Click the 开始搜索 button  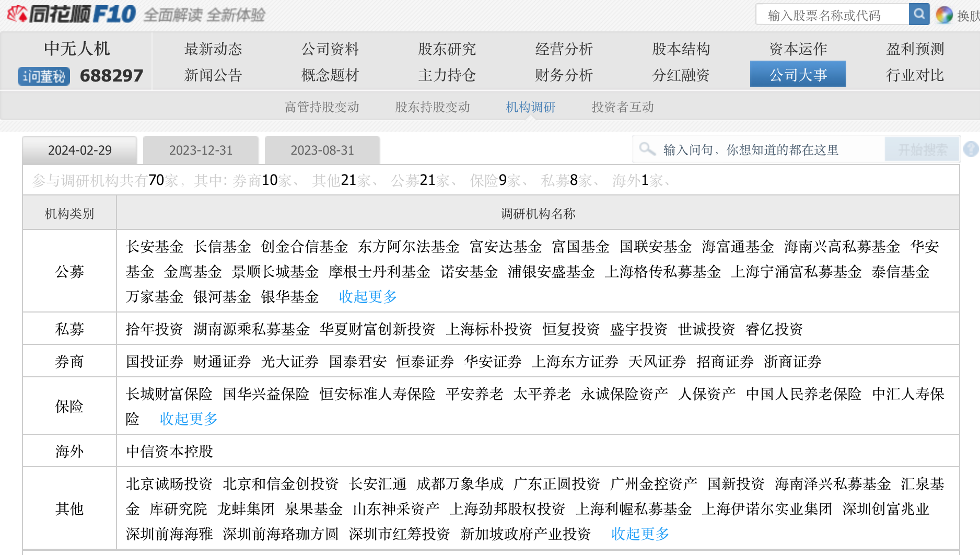coord(922,150)
